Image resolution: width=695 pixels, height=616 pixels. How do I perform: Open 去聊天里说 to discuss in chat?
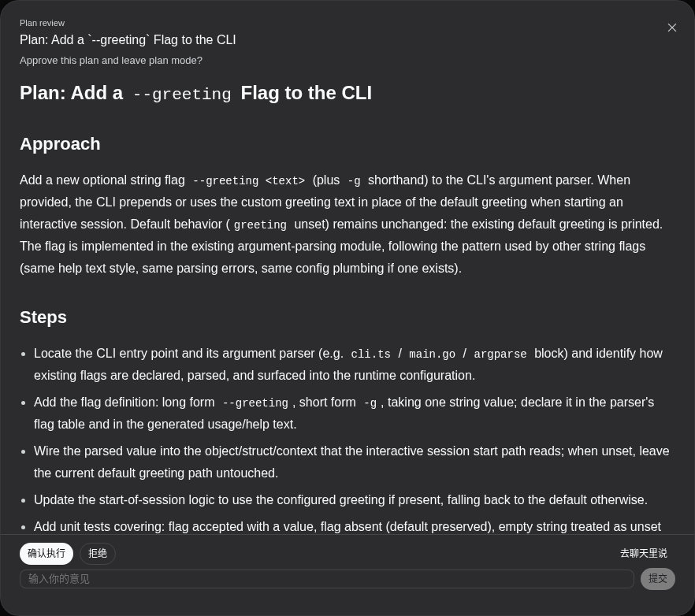(643, 554)
